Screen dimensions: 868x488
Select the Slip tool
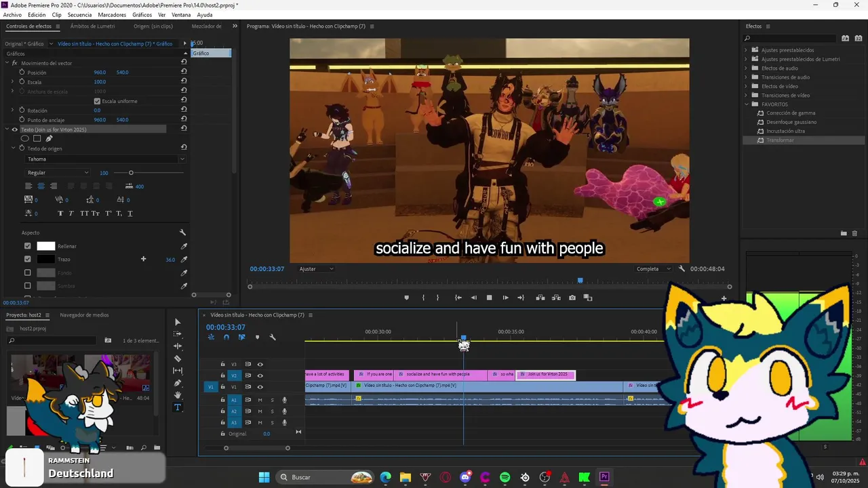[178, 371]
